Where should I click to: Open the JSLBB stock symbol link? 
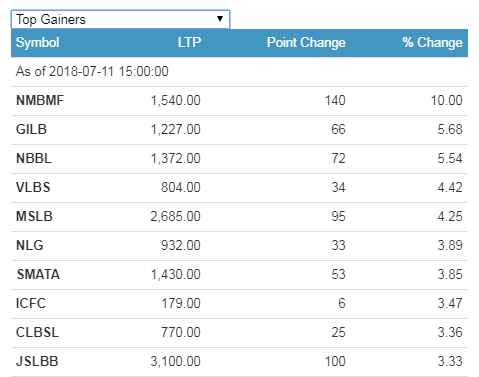pos(37,361)
